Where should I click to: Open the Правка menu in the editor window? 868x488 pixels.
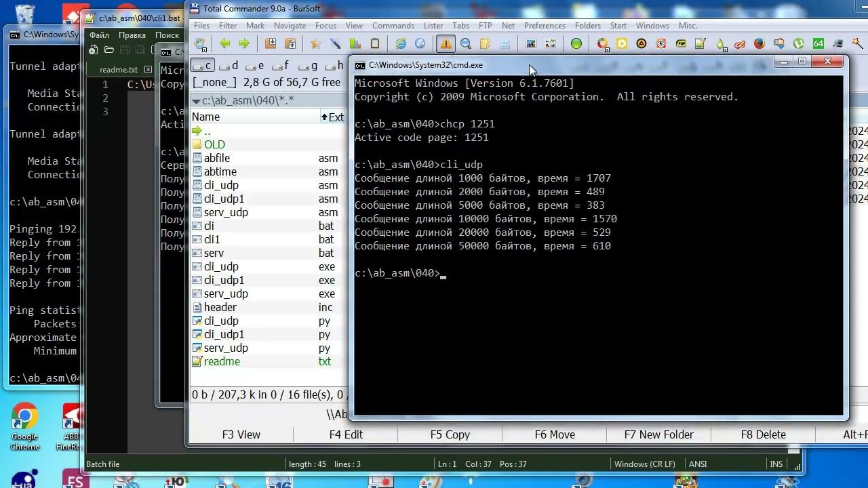tap(132, 35)
